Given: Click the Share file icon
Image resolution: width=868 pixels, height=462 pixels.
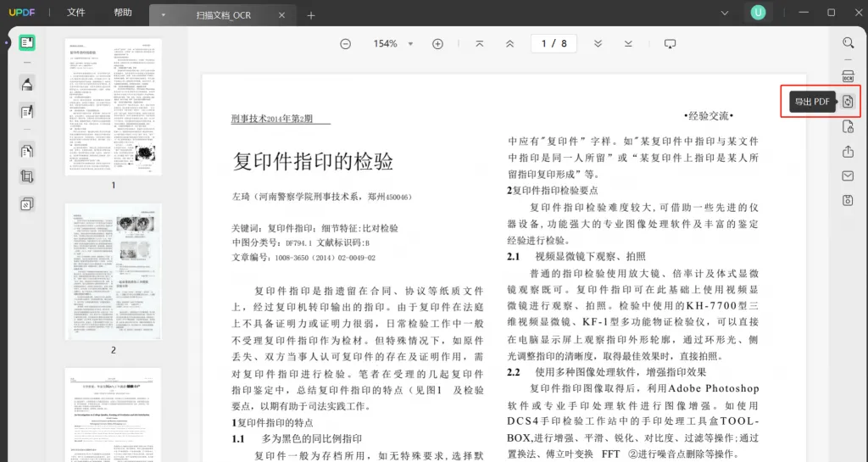Looking at the screenshot, I should point(848,152).
